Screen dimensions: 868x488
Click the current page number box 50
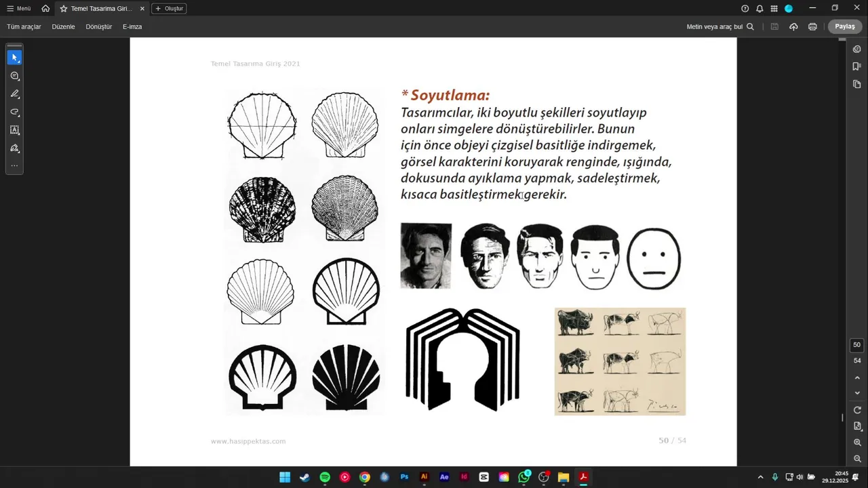(857, 345)
